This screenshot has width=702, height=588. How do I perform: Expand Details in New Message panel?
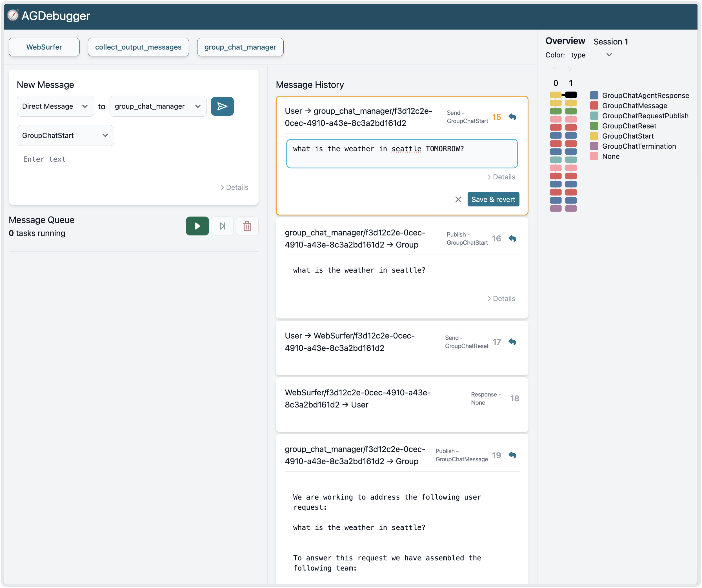[234, 188]
